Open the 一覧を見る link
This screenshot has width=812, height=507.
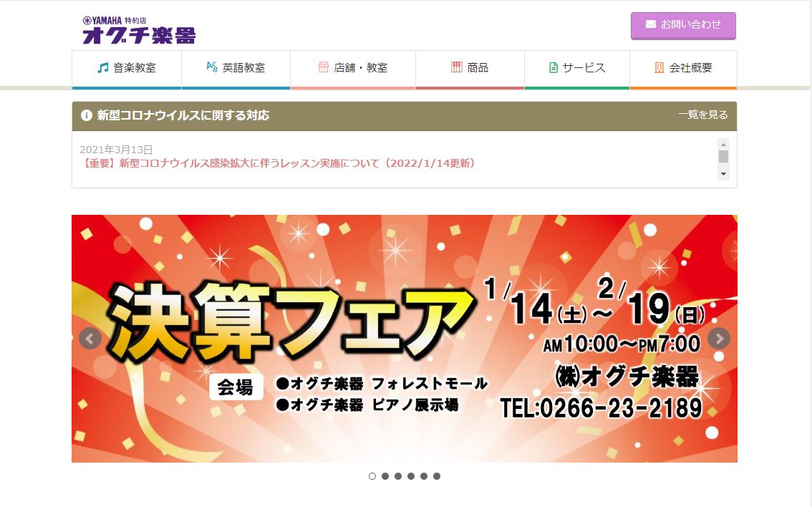tap(702, 115)
